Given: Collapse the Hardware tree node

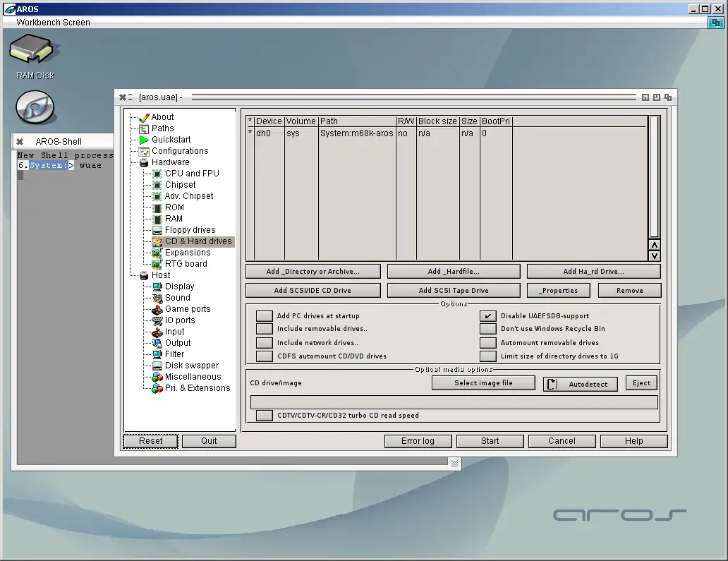Looking at the screenshot, I should tap(144, 162).
